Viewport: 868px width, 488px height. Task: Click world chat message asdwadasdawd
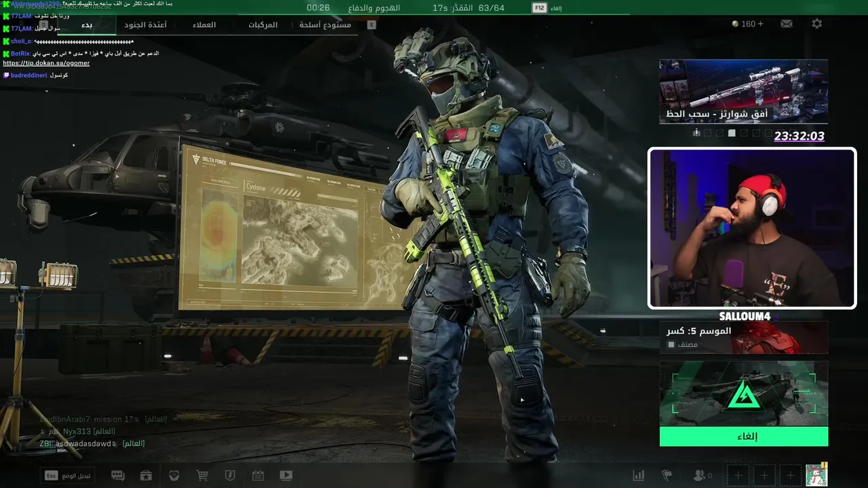pos(92,443)
